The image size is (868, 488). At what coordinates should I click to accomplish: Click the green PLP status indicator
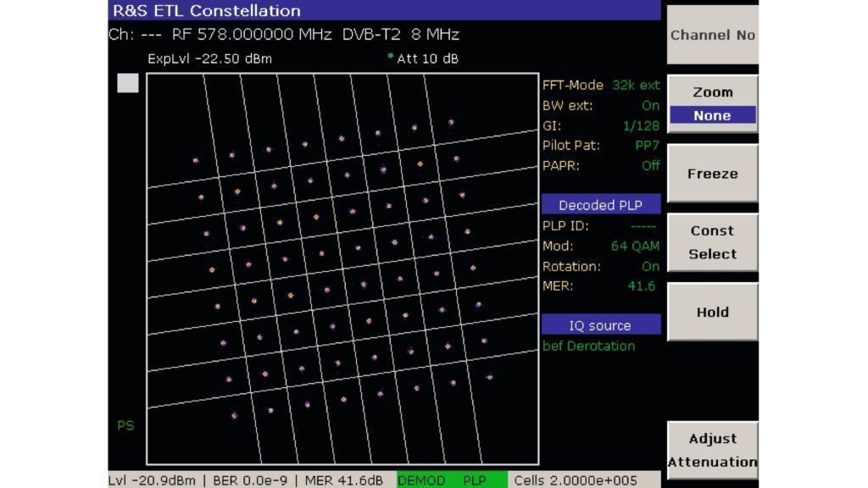coord(475,480)
